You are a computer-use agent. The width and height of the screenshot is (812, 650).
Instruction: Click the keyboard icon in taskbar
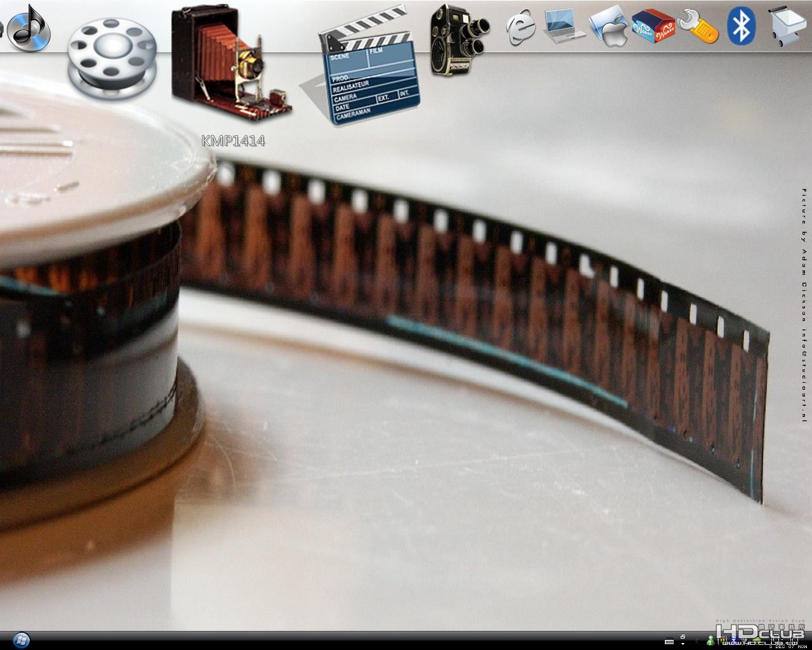[x=669, y=642]
